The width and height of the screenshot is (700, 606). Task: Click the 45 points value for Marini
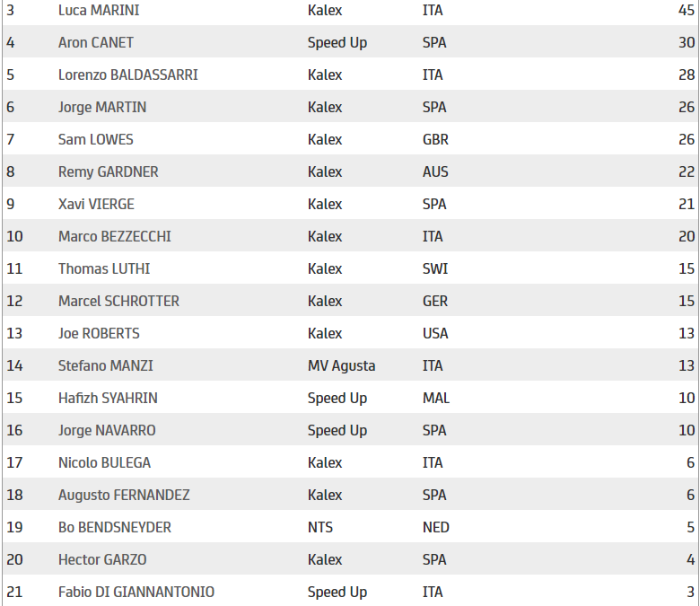[x=687, y=10]
